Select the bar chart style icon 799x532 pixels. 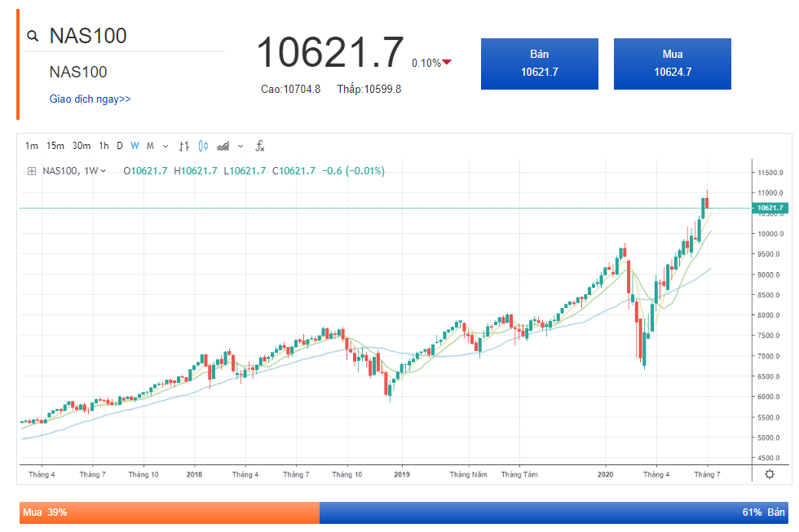tap(183, 147)
